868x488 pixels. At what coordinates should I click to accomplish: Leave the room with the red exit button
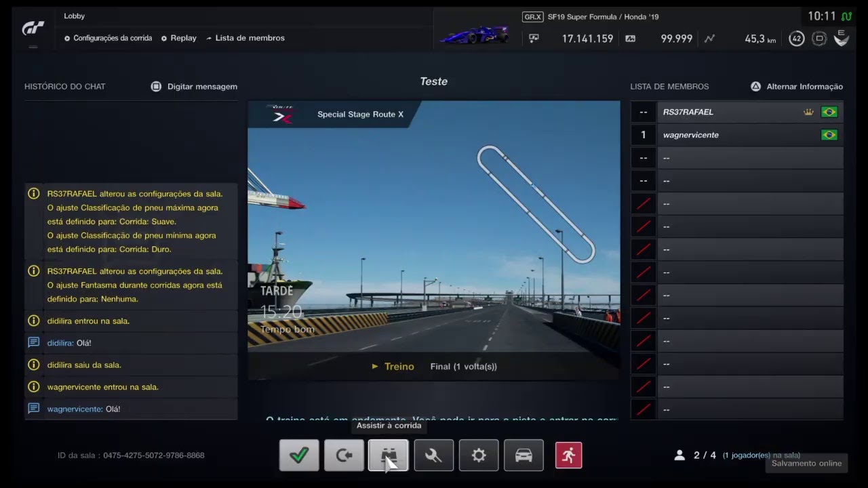point(568,455)
